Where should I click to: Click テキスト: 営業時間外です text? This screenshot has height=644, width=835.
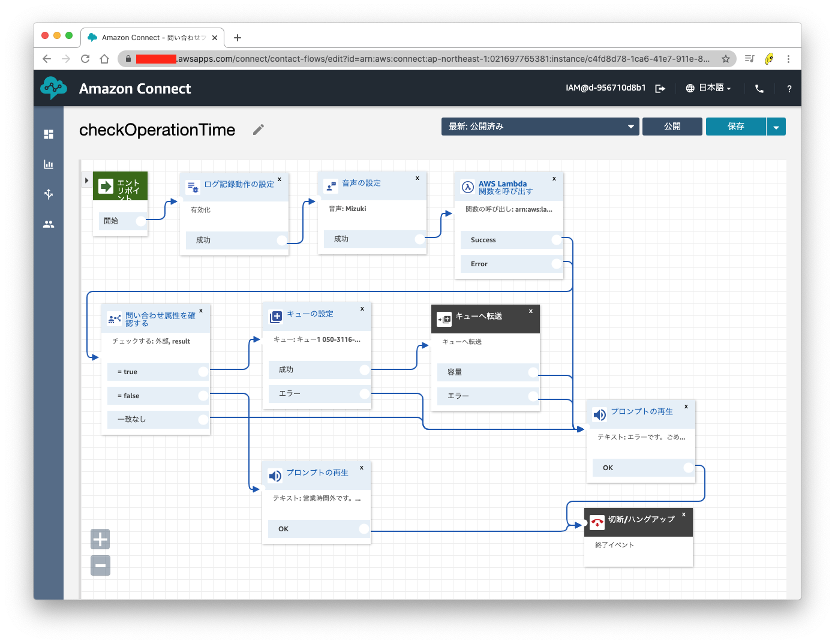pyautogui.click(x=317, y=498)
